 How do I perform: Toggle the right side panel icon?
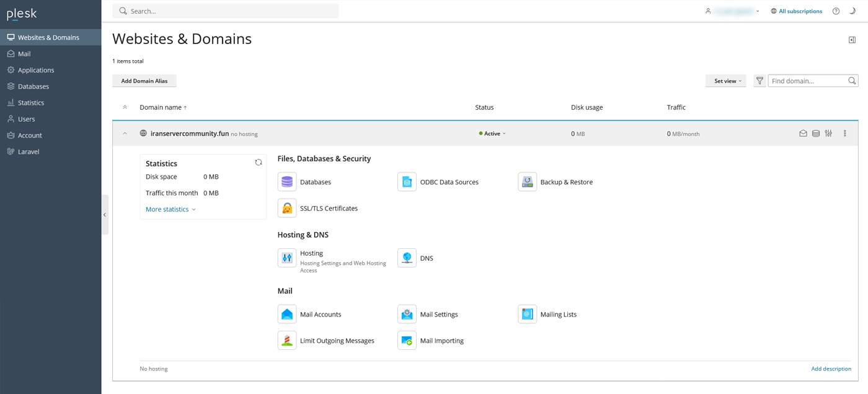click(852, 40)
